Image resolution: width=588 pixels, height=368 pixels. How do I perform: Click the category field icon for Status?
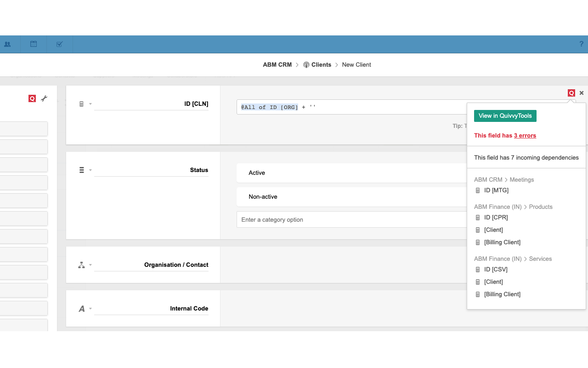click(x=82, y=170)
